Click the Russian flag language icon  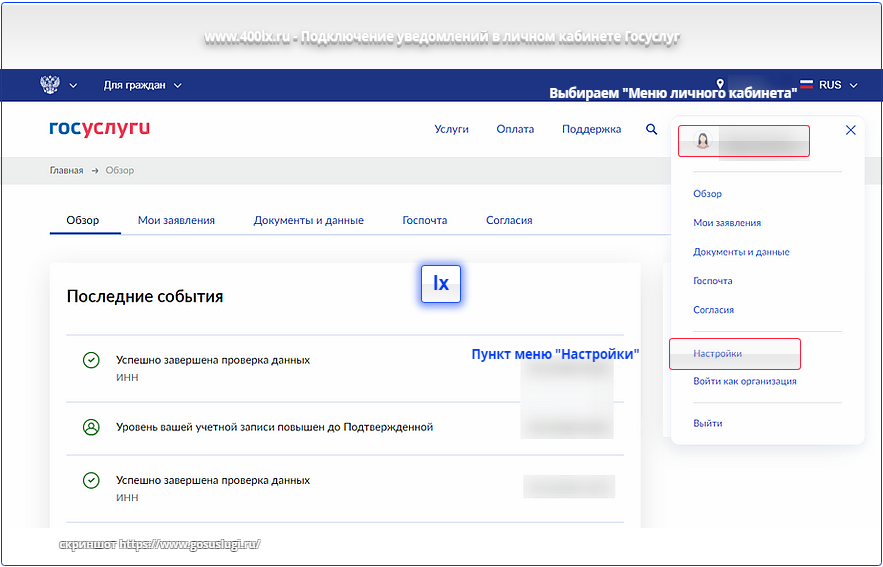pos(806,85)
